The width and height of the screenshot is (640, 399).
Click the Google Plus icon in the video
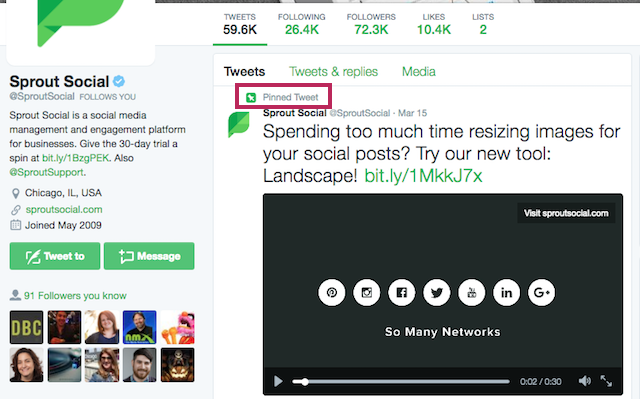pos(542,293)
